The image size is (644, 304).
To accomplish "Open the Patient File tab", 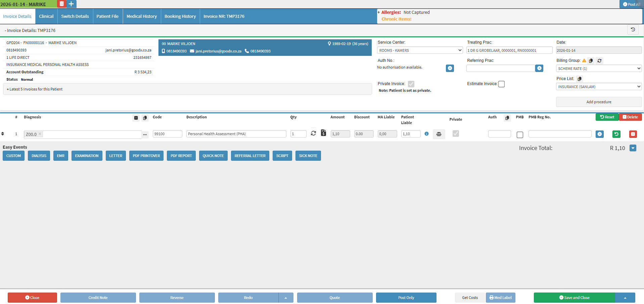I will (x=107, y=16).
